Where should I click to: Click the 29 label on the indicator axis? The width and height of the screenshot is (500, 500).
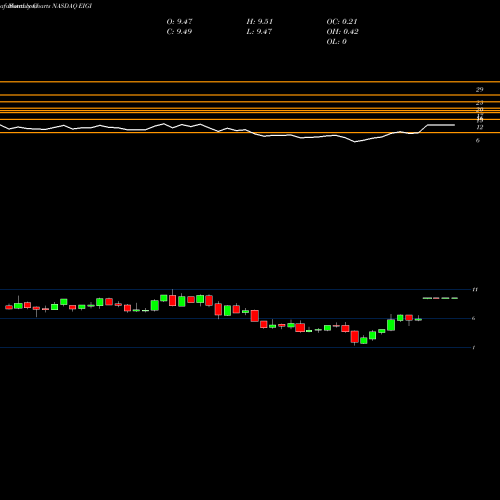click(479, 89)
